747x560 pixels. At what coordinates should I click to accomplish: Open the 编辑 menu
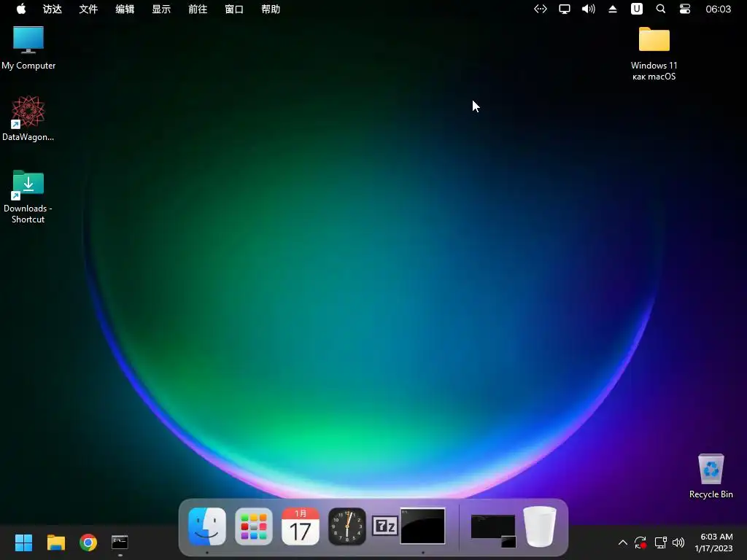[125, 9]
